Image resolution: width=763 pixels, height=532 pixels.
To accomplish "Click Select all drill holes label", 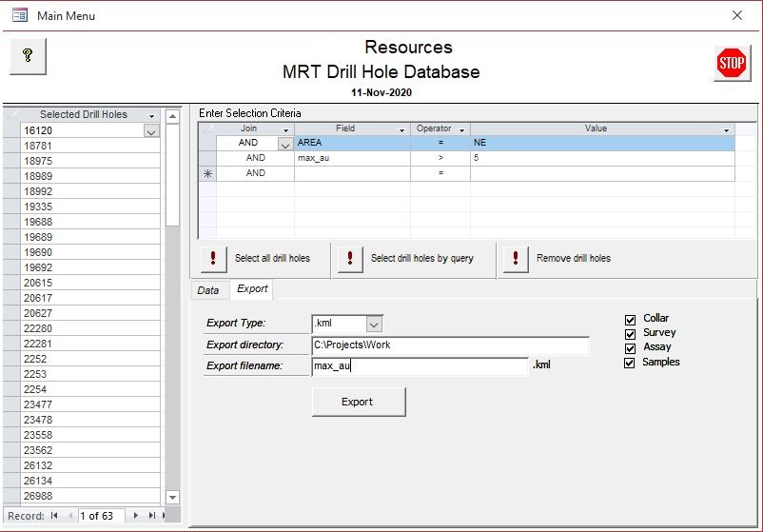I will (272, 258).
